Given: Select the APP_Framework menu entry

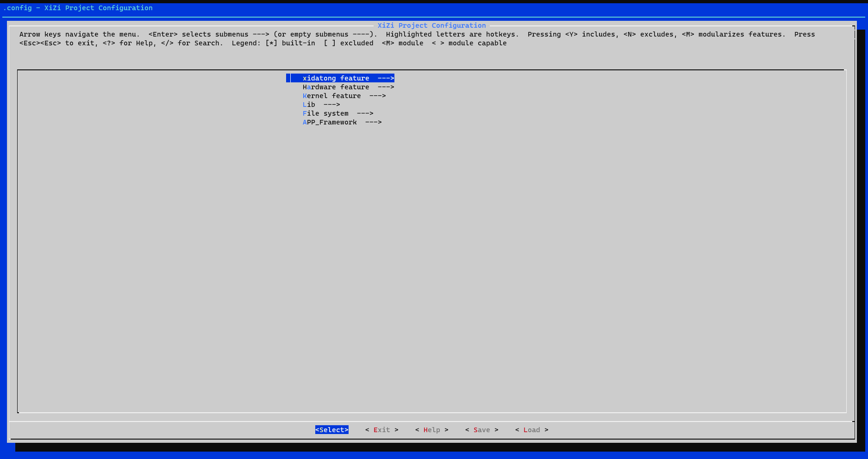Looking at the screenshot, I should [330, 122].
